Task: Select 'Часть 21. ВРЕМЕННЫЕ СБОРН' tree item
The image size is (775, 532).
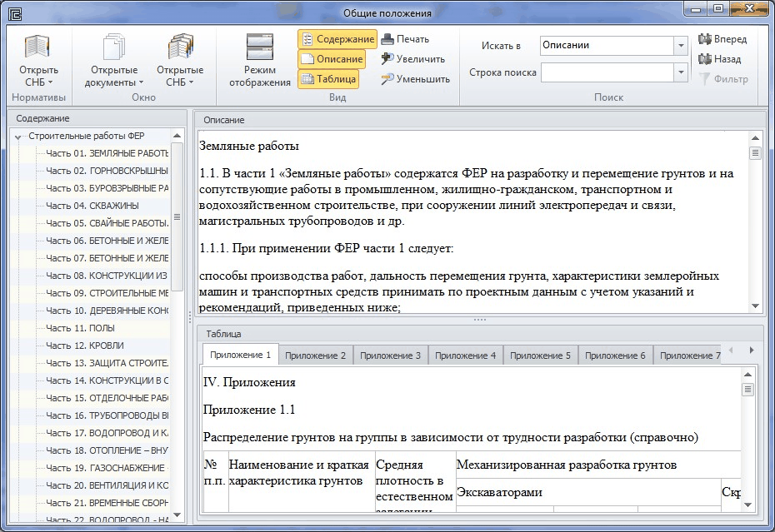Action: pyautogui.click(x=107, y=503)
